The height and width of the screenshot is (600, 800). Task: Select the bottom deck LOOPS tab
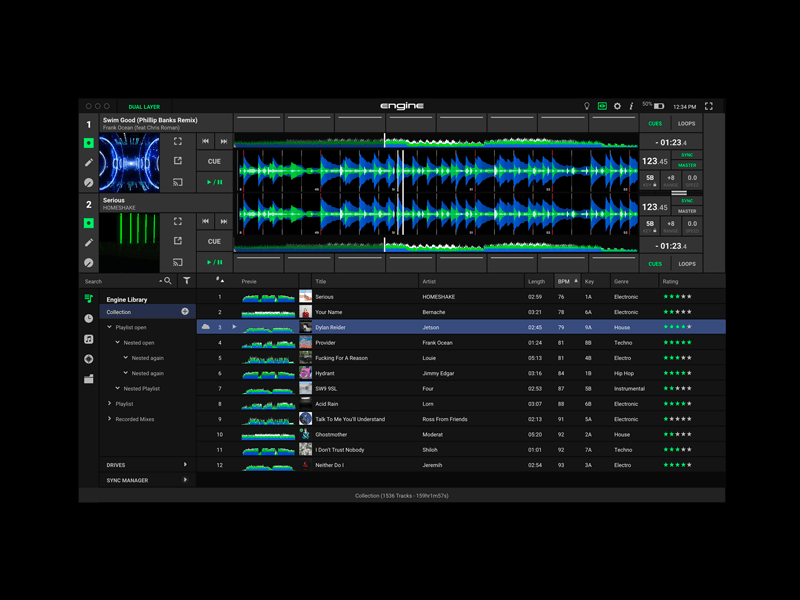[687, 264]
